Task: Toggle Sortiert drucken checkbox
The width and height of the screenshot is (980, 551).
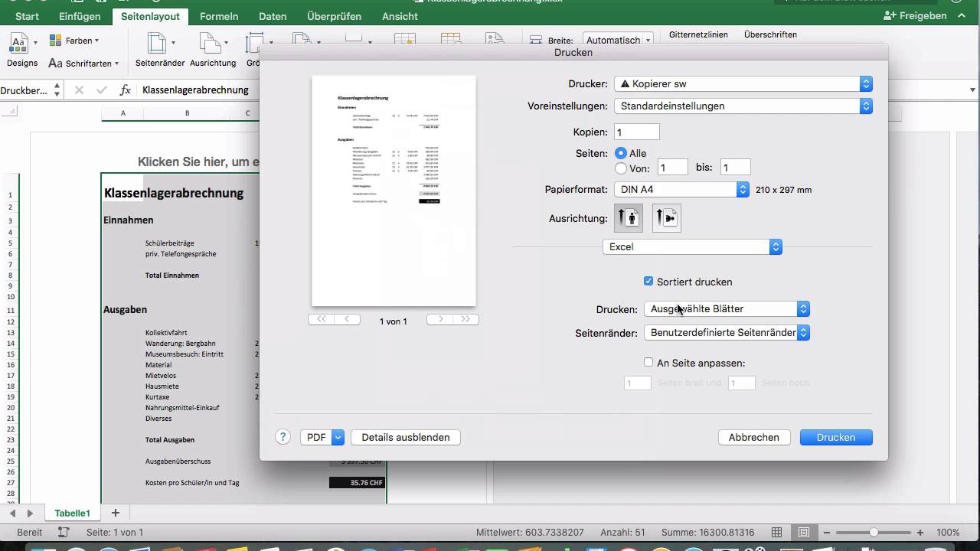Action: (648, 282)
